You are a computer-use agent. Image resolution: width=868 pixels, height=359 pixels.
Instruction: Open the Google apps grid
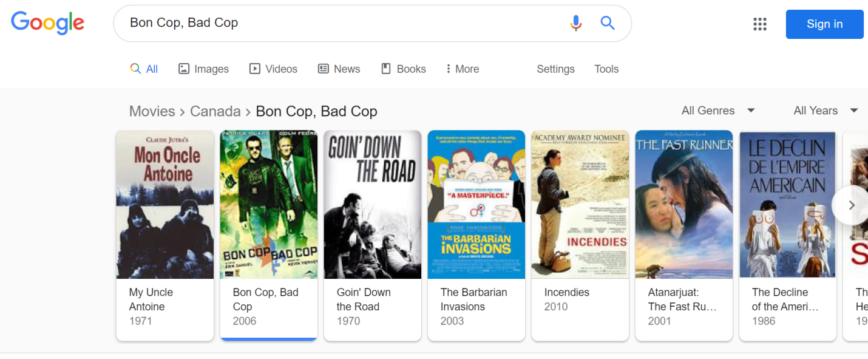760,24
